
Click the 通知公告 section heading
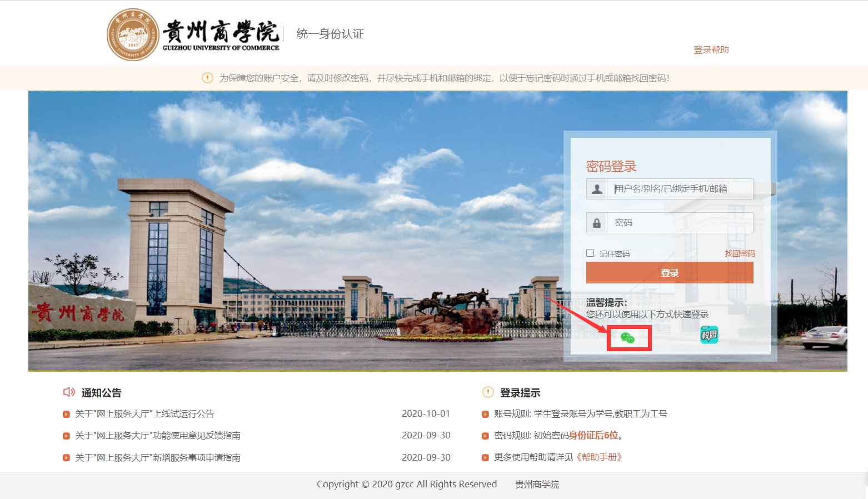click(101, 393)
